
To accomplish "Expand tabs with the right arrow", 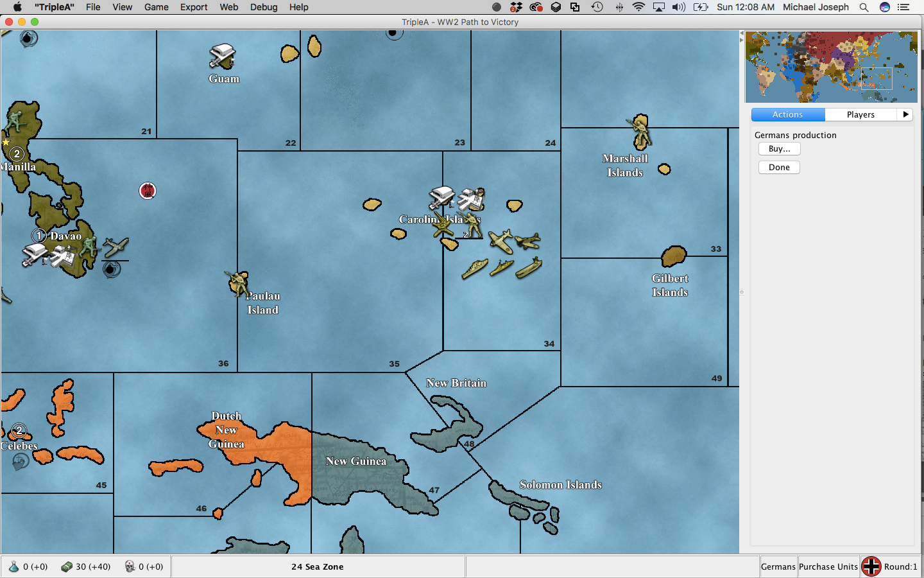I will (x=905, y=114).
